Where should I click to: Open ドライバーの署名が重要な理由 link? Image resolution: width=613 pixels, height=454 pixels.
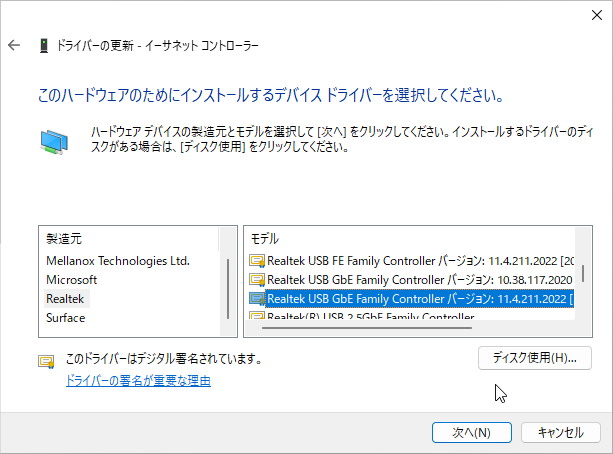click(138, 381)
